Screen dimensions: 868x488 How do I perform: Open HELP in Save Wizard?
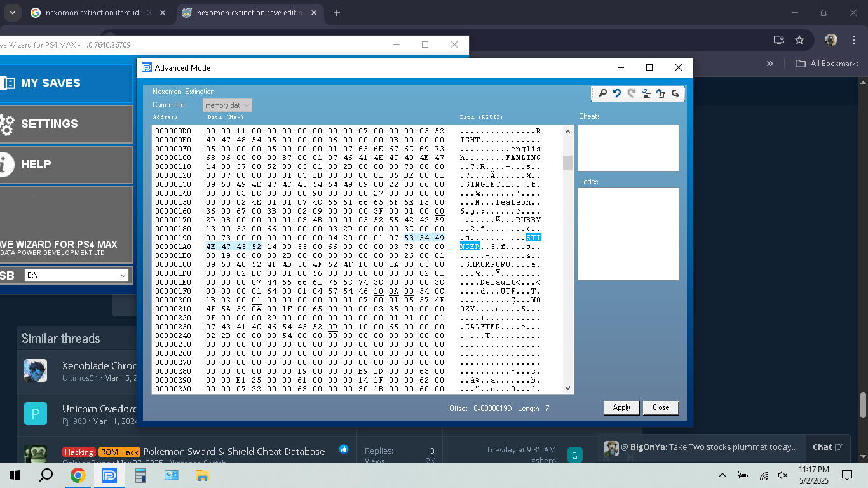point(66,165)
